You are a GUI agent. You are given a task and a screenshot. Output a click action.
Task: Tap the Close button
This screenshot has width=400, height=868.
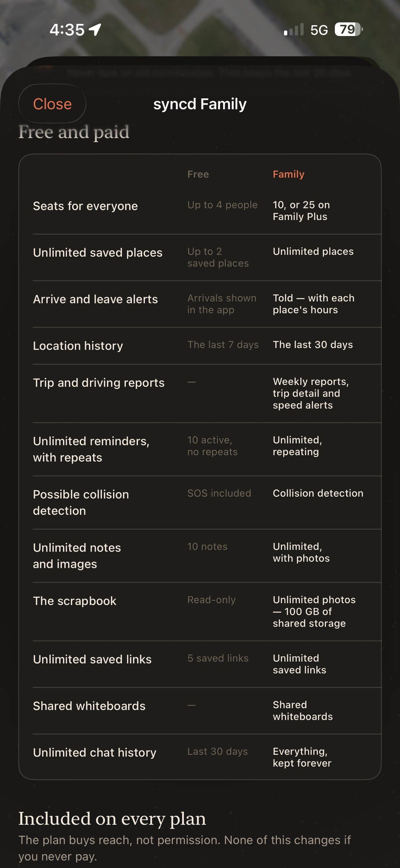[x=52, y=104]
